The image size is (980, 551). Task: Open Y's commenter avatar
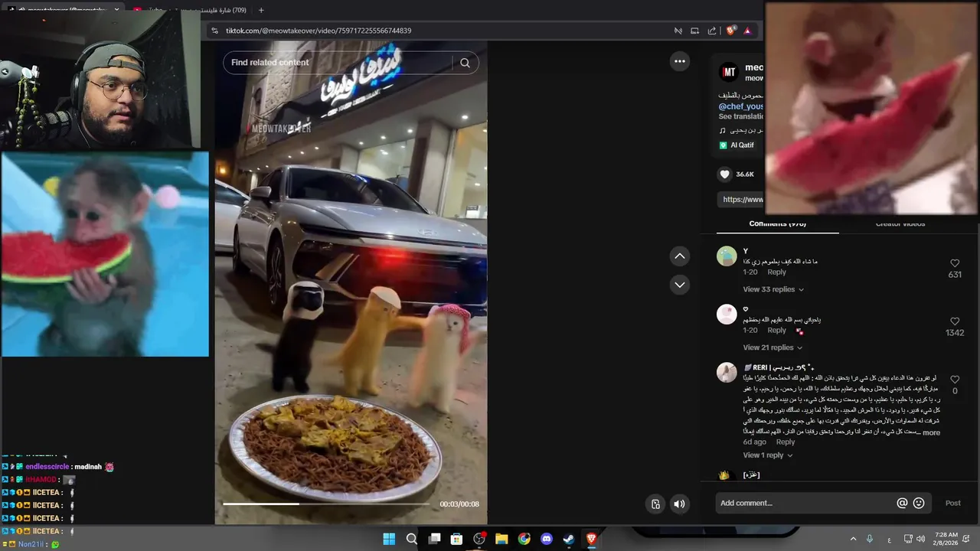(727, 256)
